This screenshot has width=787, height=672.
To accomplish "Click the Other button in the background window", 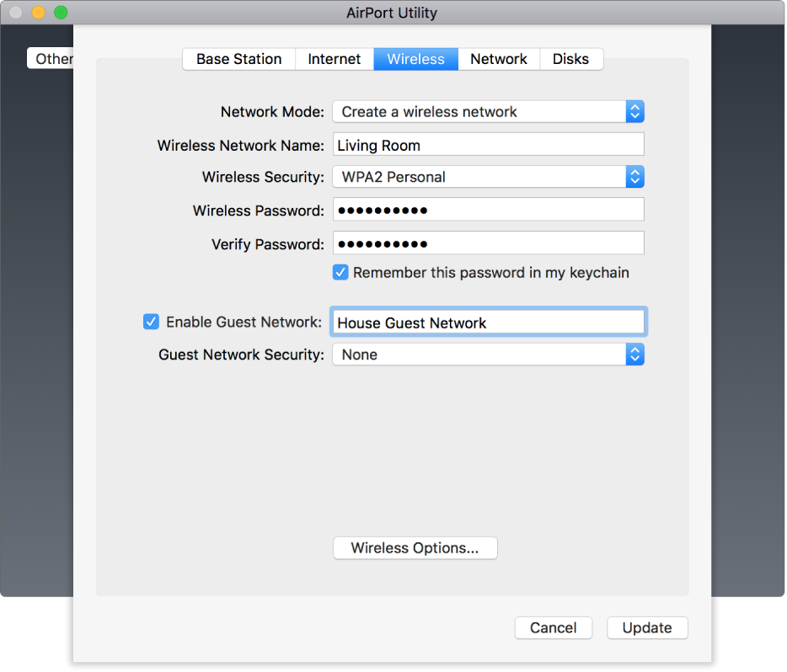I will tap(52, 59).
